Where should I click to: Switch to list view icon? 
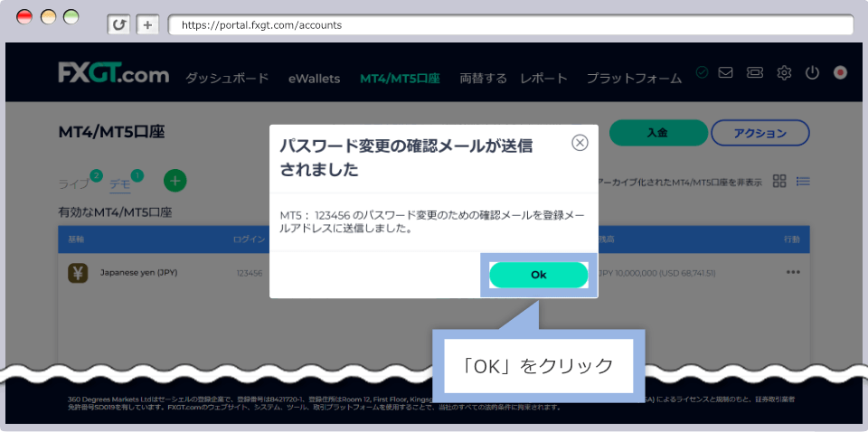(x=803, y=181)
